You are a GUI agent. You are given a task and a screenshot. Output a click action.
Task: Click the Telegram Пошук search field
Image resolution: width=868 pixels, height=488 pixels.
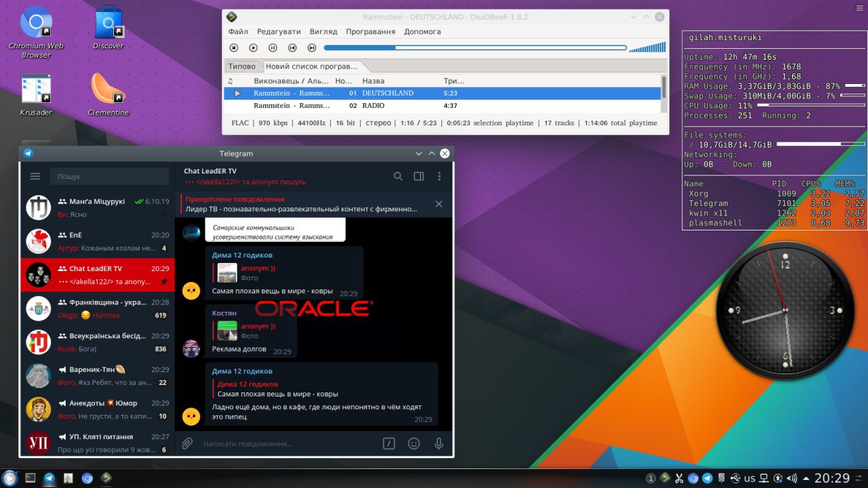[109, 176]
